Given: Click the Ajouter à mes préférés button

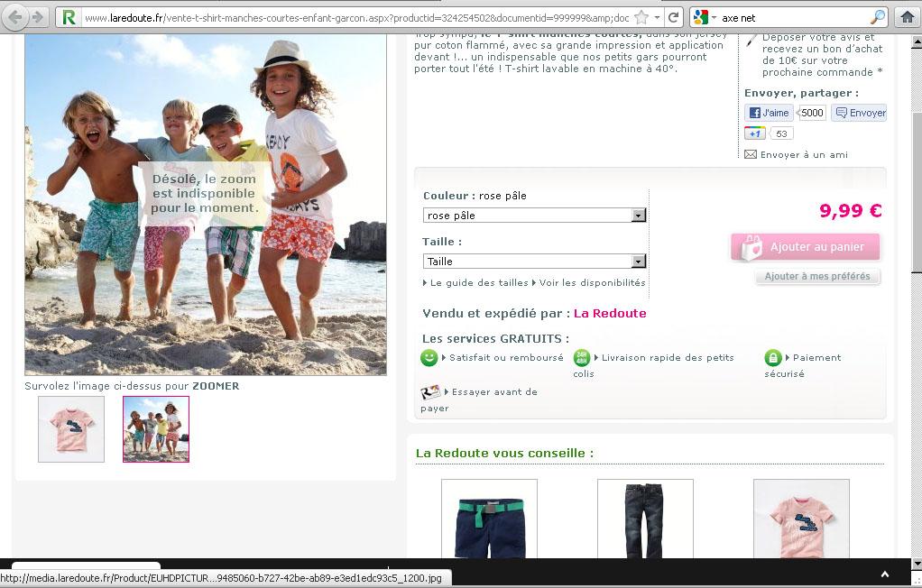Looking at the screenshot, I should tap(816, 277).
